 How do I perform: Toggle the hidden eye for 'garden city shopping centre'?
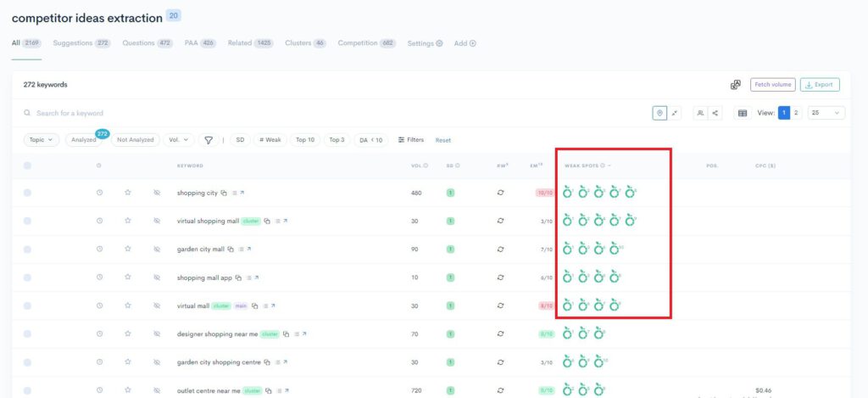click(x=157, y=362)
